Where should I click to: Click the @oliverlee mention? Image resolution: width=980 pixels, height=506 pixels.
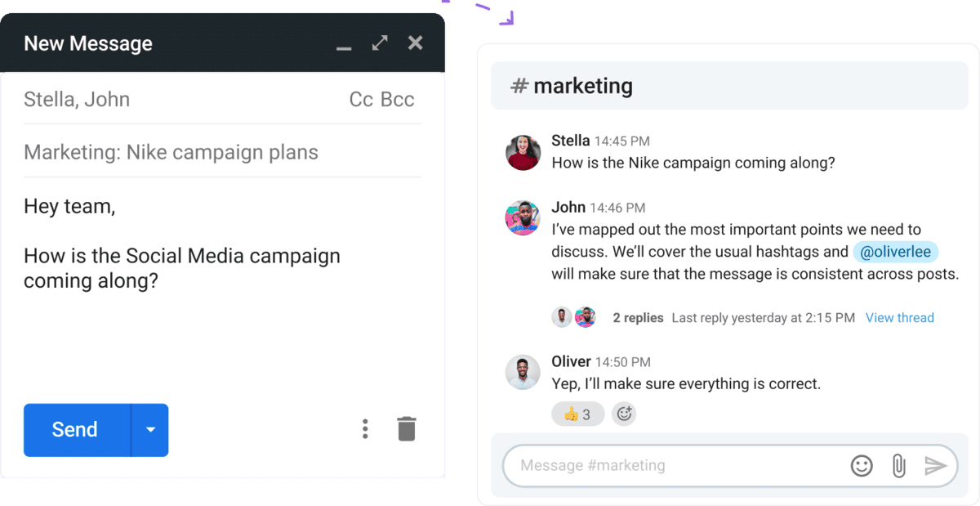pos(896,252)
